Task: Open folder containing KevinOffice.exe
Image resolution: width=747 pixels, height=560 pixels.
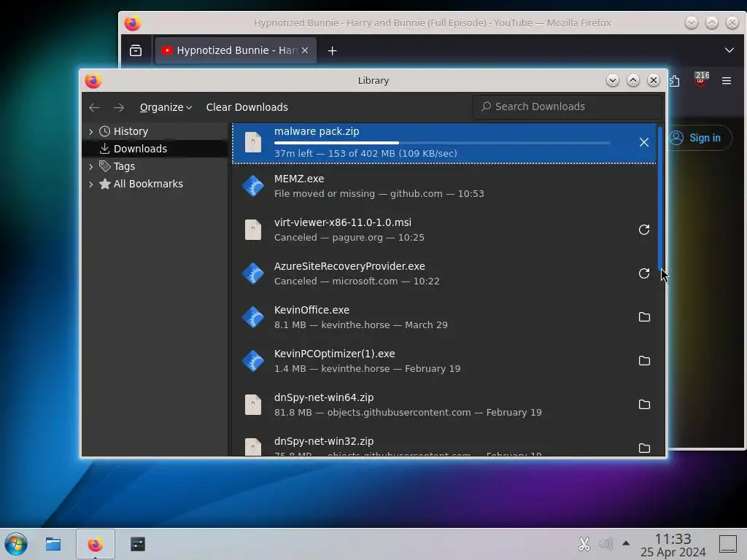Action: pyautogui.click(x=644, y=317)
